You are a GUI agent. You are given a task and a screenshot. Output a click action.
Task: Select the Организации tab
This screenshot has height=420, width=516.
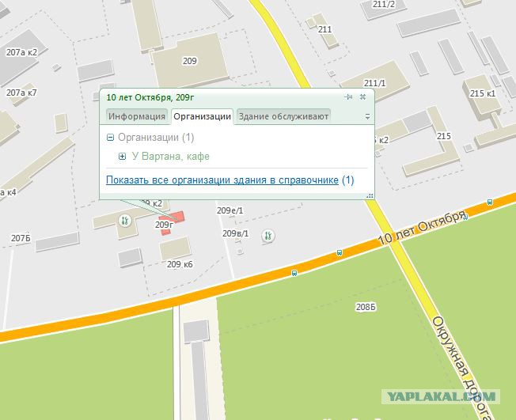202,116
